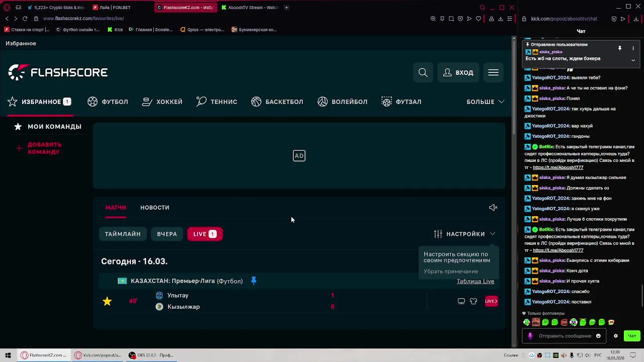
Task: Open the LIVE badge on the match row
Action: coord(491,301)
